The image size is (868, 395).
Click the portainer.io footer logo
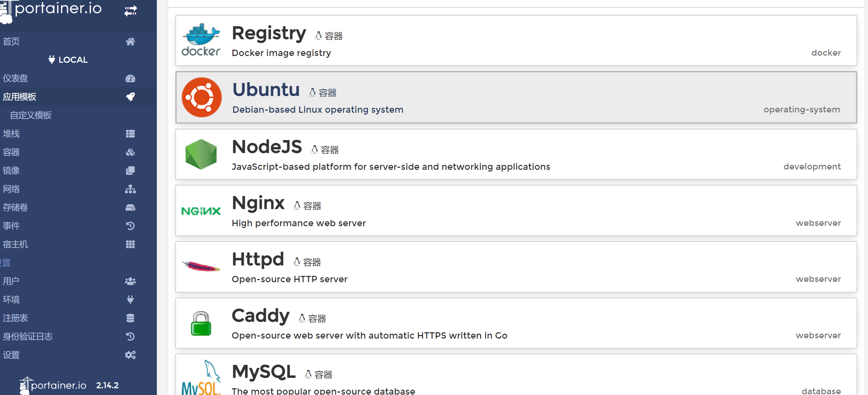point(53,385)
